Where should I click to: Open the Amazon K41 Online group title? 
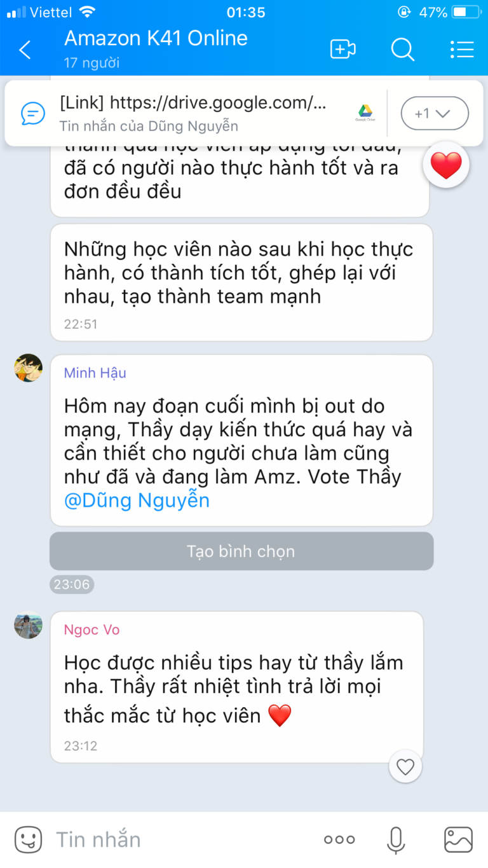coord(156,38)
